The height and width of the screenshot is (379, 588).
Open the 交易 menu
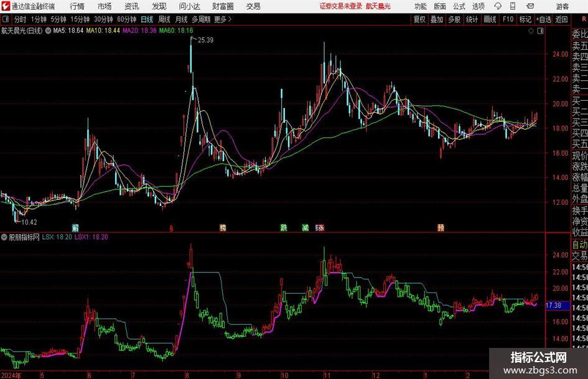point(253,6)
